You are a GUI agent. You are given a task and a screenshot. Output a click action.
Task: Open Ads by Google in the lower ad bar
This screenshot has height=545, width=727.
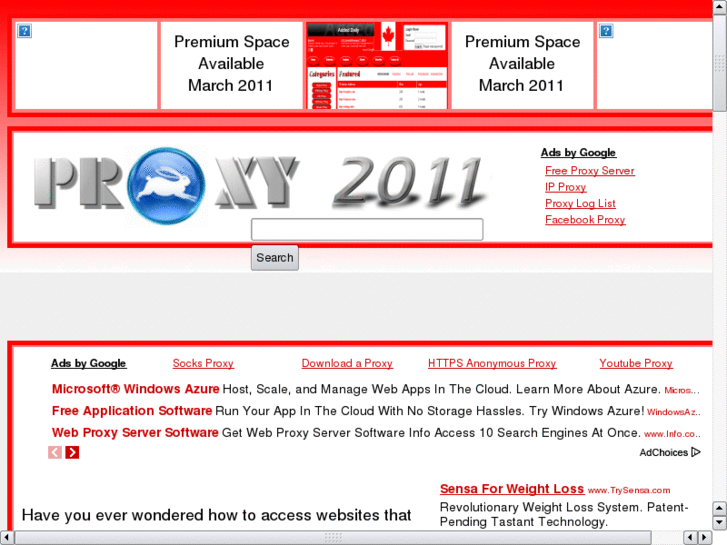(89, 363)
